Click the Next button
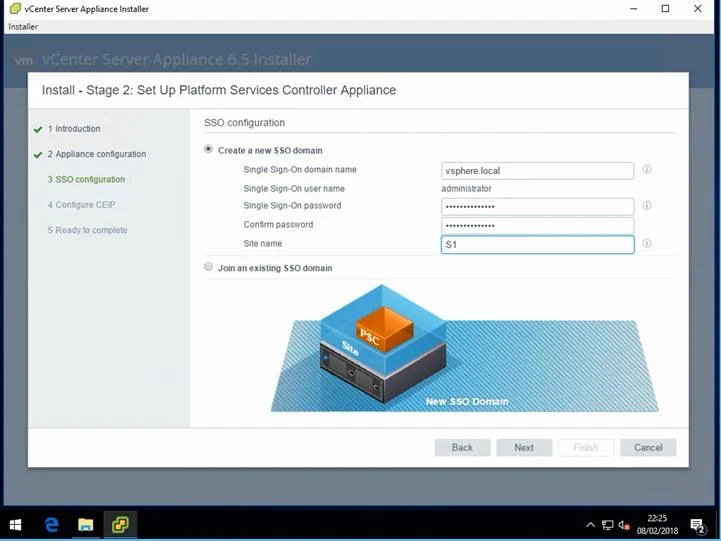The width and height of the screenshot is (721, 541). point(524,447)
